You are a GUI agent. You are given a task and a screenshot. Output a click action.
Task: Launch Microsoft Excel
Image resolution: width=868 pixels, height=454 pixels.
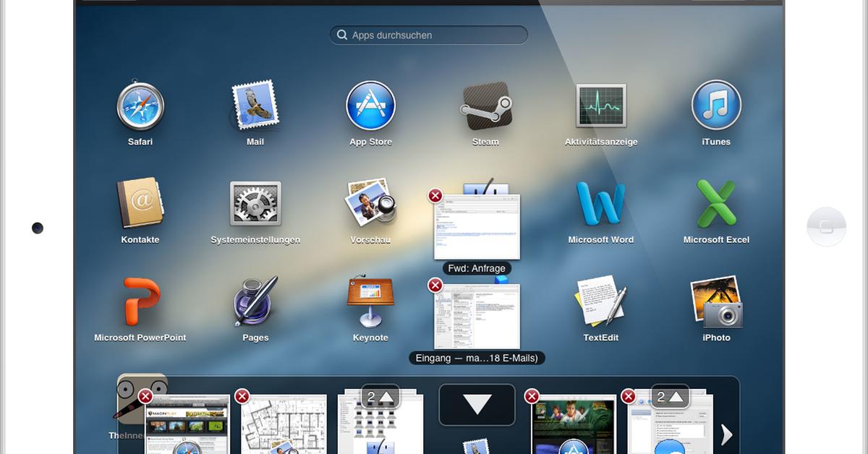pyautogui.click(x=716, y=203)
